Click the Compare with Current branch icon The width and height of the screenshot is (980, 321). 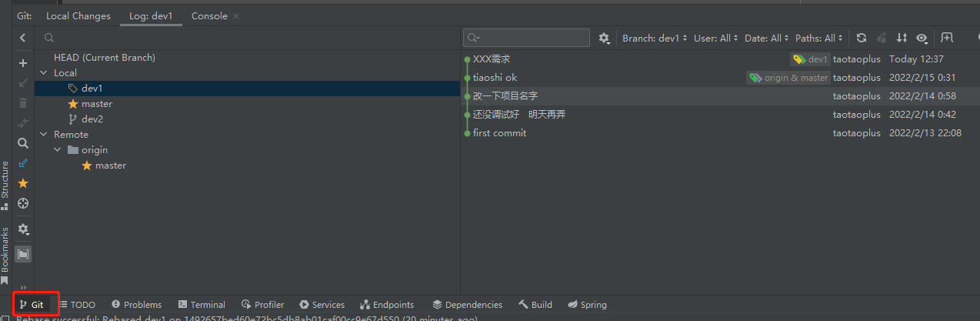point(23,123)
